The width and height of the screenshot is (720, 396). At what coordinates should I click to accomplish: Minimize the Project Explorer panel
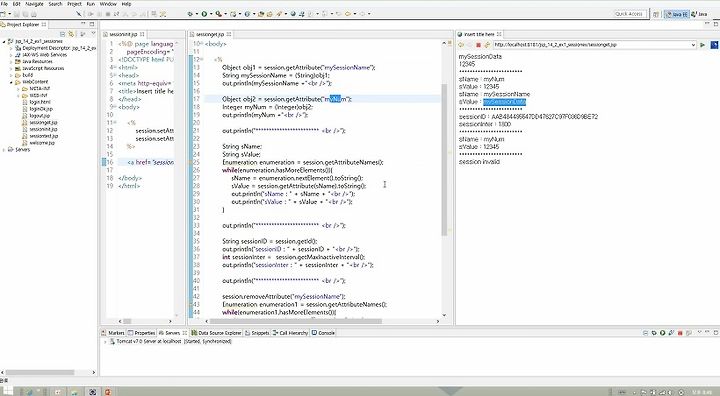click(84, 24)
